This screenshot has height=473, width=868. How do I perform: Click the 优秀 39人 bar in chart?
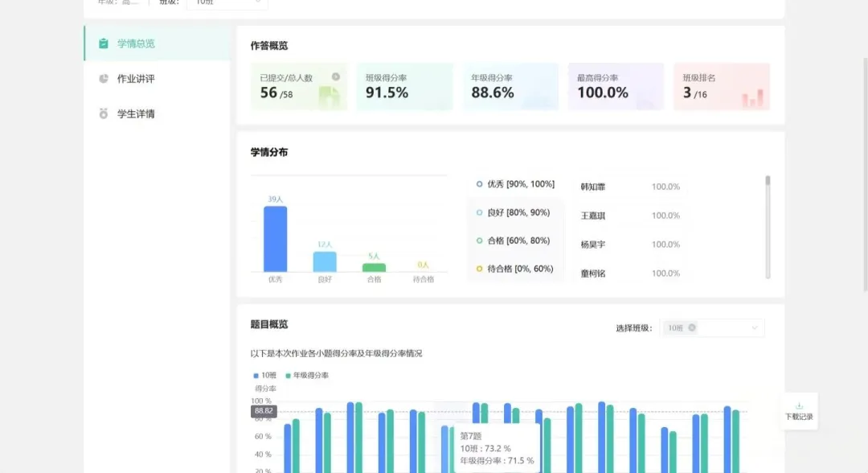tap(275, 239)
